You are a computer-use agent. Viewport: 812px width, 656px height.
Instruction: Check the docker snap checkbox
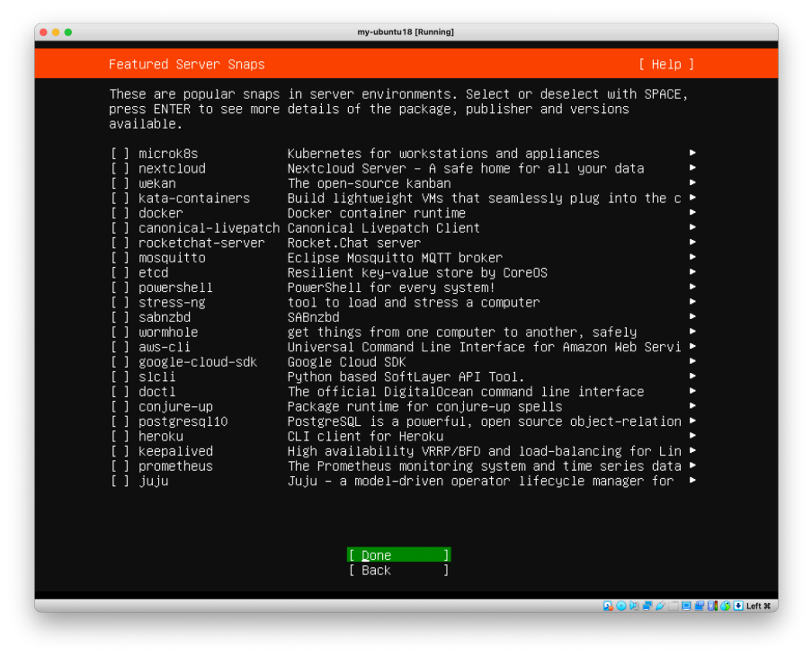click(120, 213)
